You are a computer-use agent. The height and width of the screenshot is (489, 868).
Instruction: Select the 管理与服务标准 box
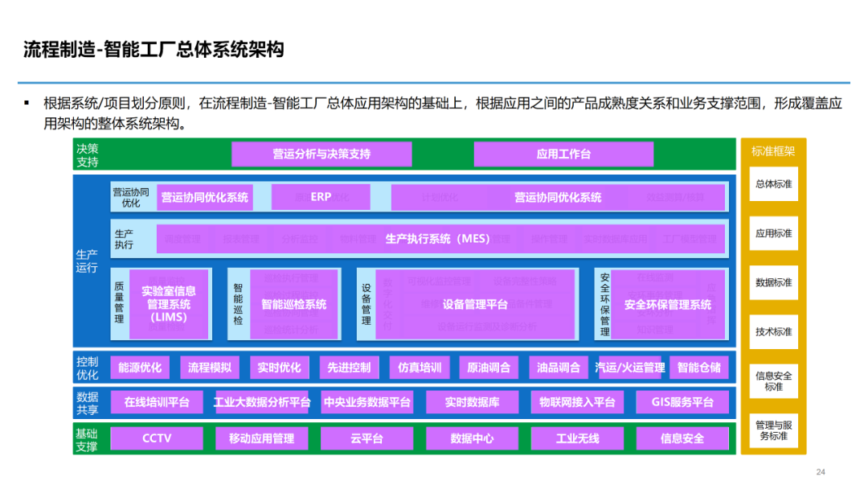click(774, 430)
